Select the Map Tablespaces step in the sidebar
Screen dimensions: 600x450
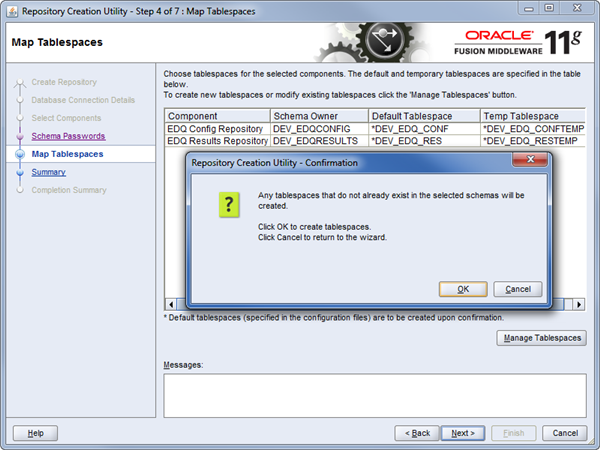(x=67, y=154)
